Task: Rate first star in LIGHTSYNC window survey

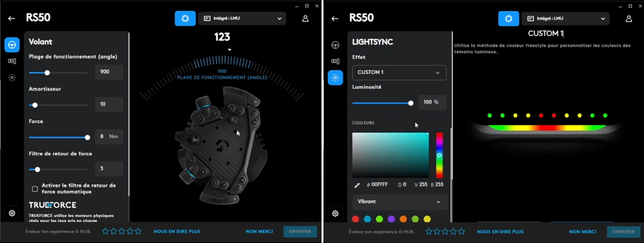Action: pyautogui.click(x=429, y=231)
